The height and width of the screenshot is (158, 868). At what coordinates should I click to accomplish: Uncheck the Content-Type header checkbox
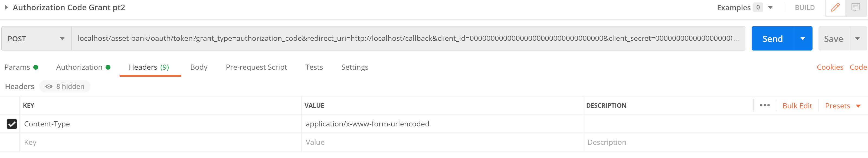12,124
